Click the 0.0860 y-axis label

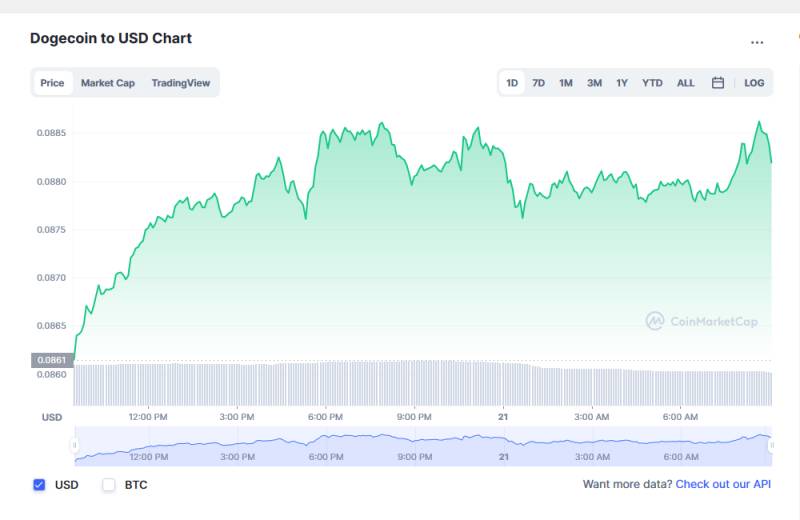pyautogui.click(x=52, y=375)
